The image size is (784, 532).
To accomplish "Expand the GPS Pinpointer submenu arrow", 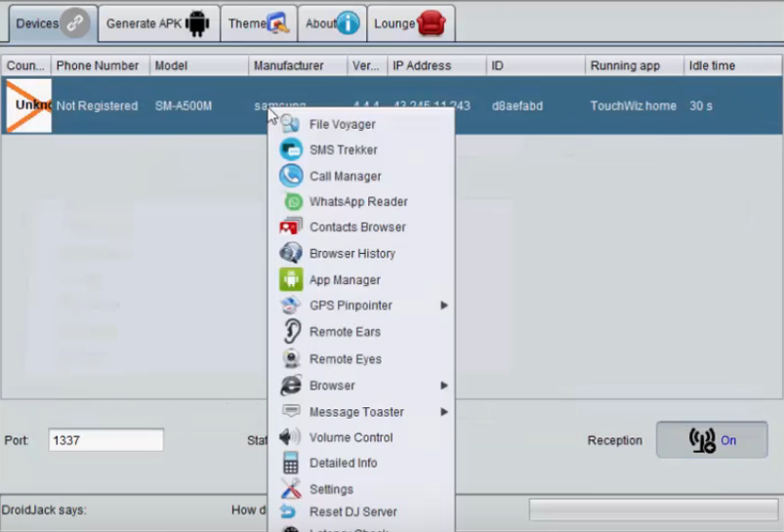I will point(443,305).
